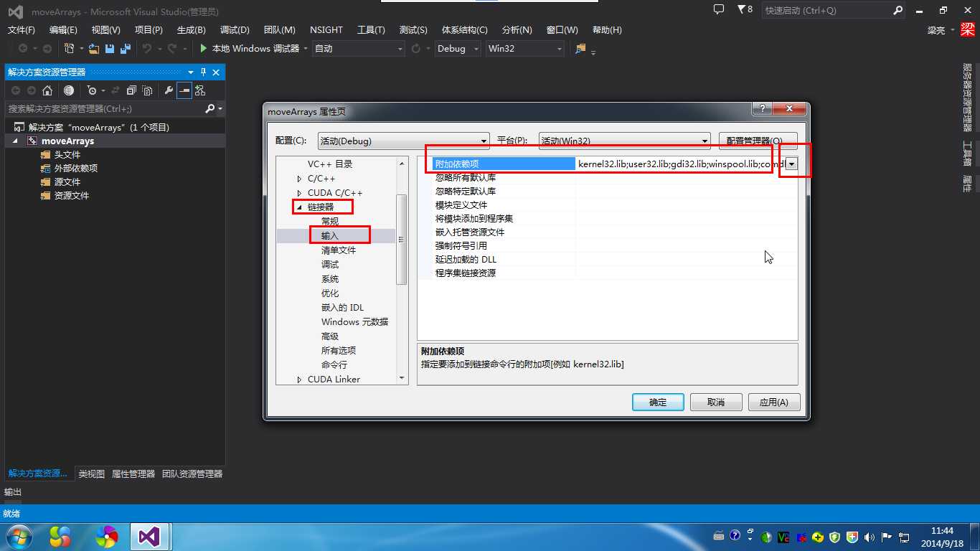Image resolution: width=980 pixels, height=551 pixels.
Task: Click the Quick Launch magnifier icon
Action: [x=898, y=11]
